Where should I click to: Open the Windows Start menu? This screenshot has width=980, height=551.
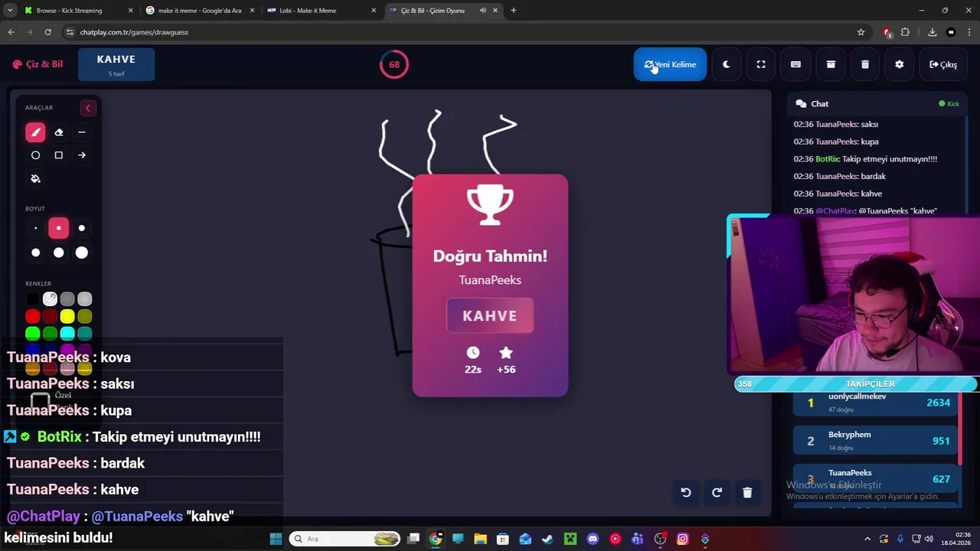(276, 539)
